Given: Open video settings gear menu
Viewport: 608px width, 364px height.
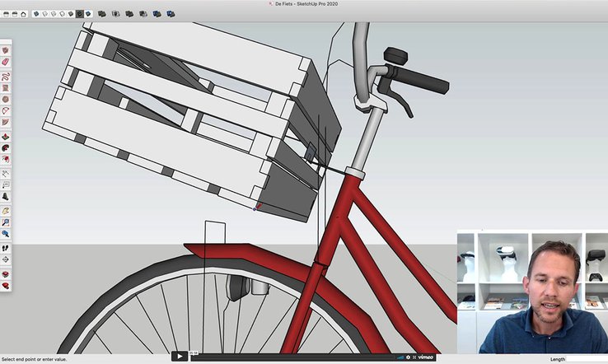Looking at the screenshot, I should coord(409,357).
